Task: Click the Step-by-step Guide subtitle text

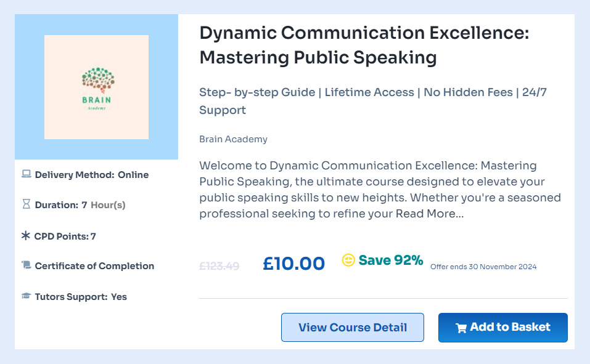Action: (x=257, y=92)
